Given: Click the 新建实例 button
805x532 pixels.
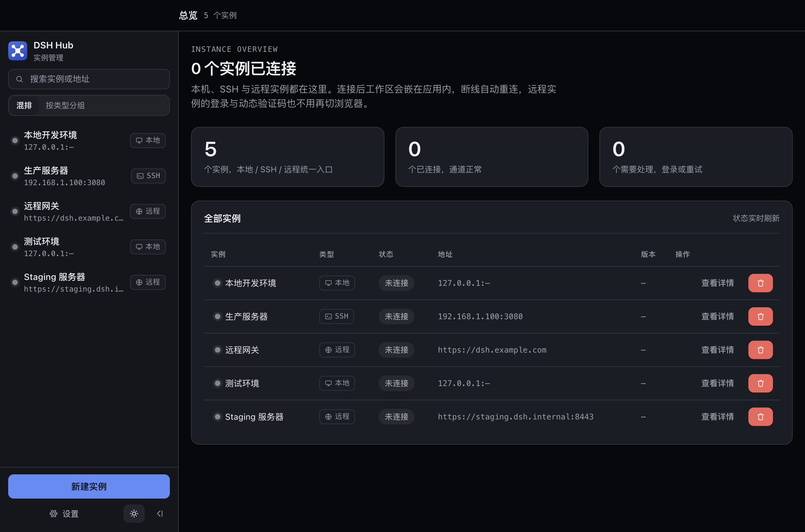Looking at the screenshot, I should [89, 487].
